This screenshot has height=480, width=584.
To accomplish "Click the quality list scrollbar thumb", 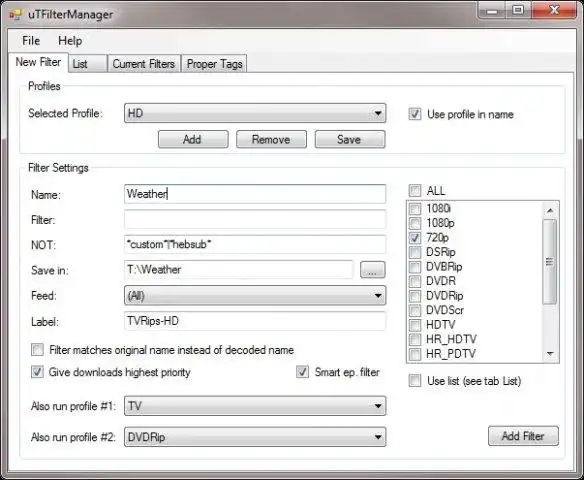I will point(550,261).
